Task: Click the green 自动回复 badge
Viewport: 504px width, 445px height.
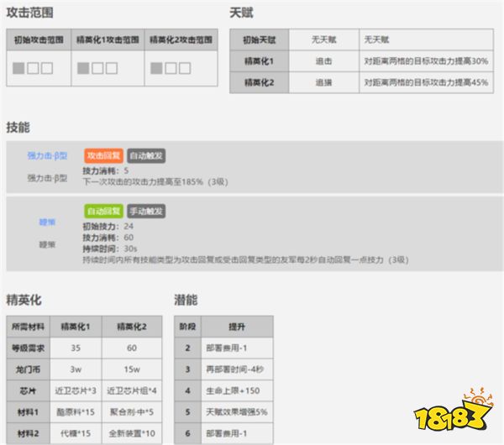Action: pos(103,211)
